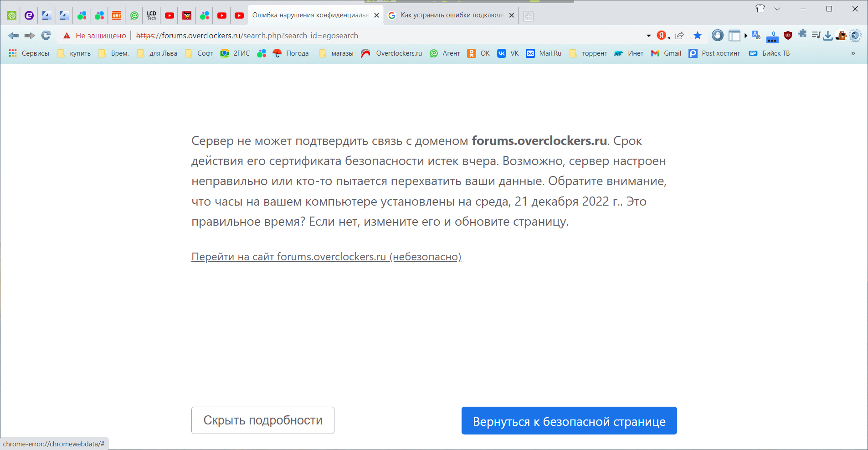868x450 pixels.
Task: Click the blue dotted counter extension
Action: (x=772, y=37)
